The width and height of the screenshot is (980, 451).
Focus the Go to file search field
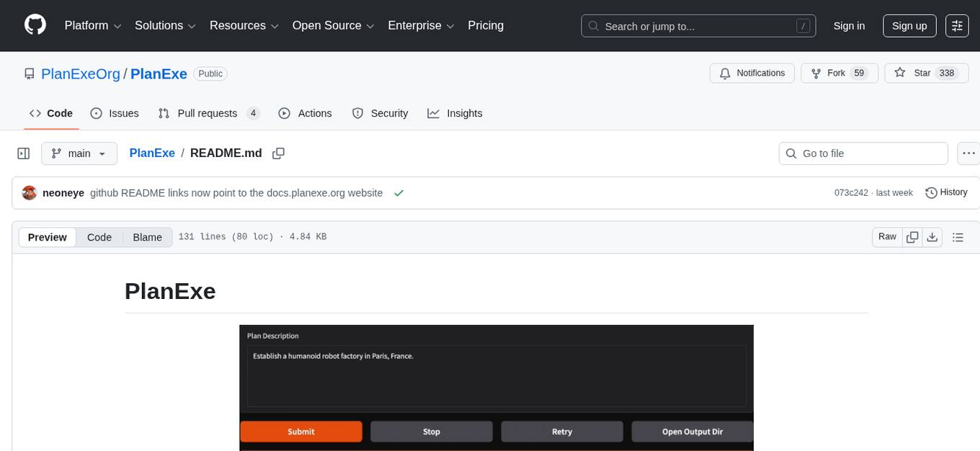pyautogui.click(x=863, y=153)
